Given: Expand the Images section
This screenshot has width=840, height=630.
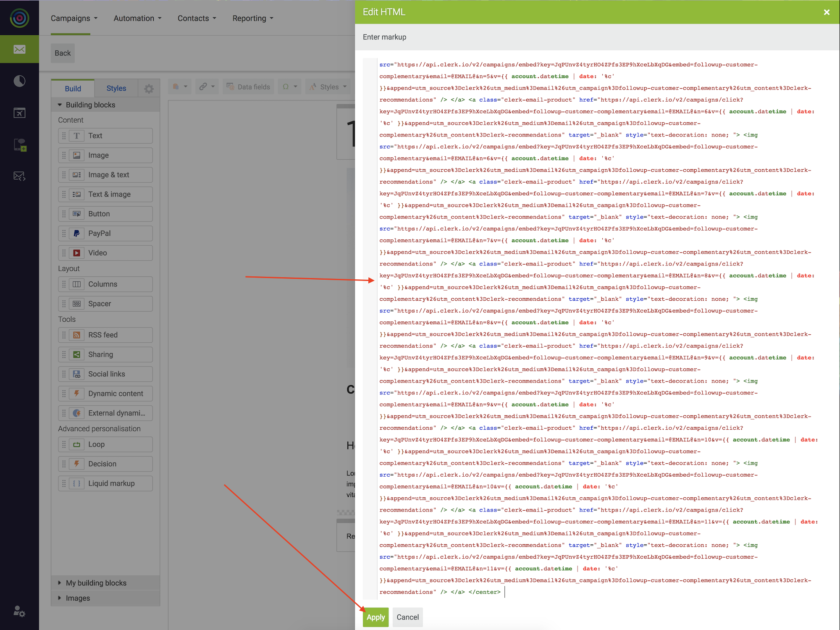Looking at the screenshot, I should [x=78, y=598].
